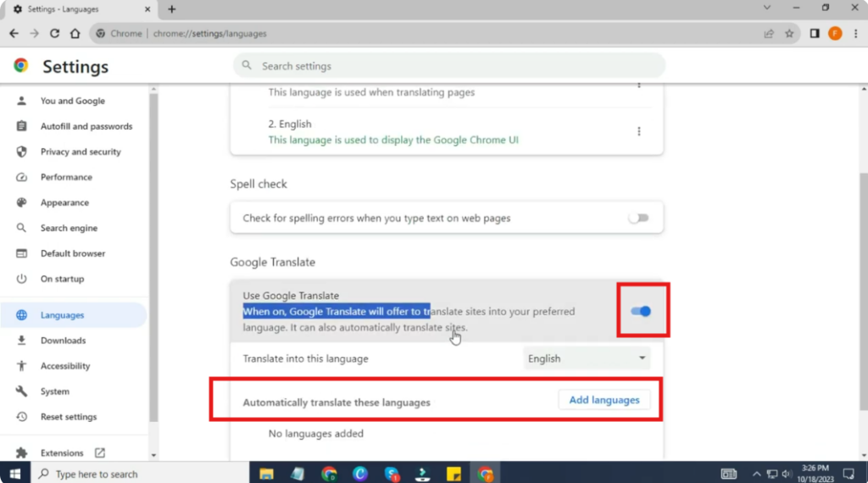
Task: Bookmark this page with star icon
Action: (789, 34)
